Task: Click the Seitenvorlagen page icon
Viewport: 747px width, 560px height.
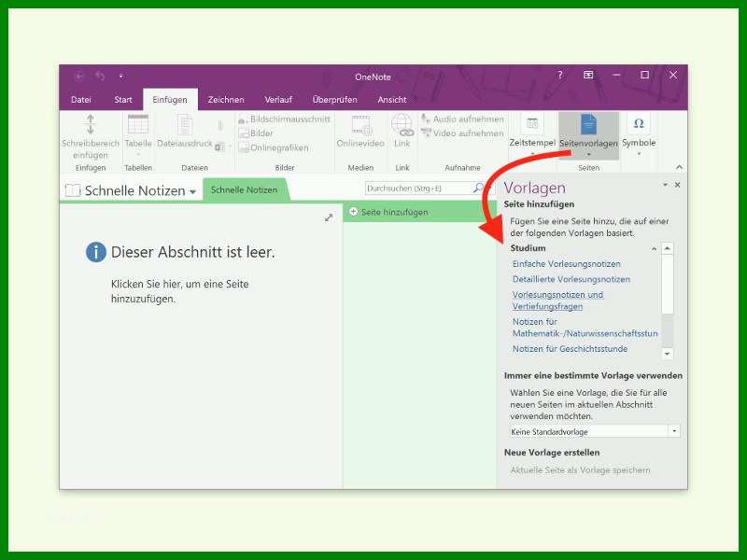Action: (588, 124)
